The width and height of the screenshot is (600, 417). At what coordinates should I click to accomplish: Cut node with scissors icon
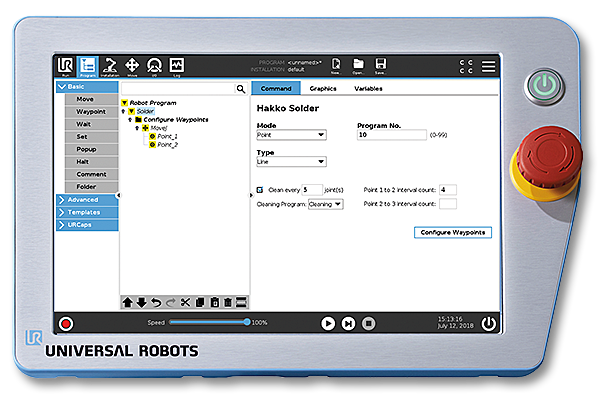click(x=185, y=303)
